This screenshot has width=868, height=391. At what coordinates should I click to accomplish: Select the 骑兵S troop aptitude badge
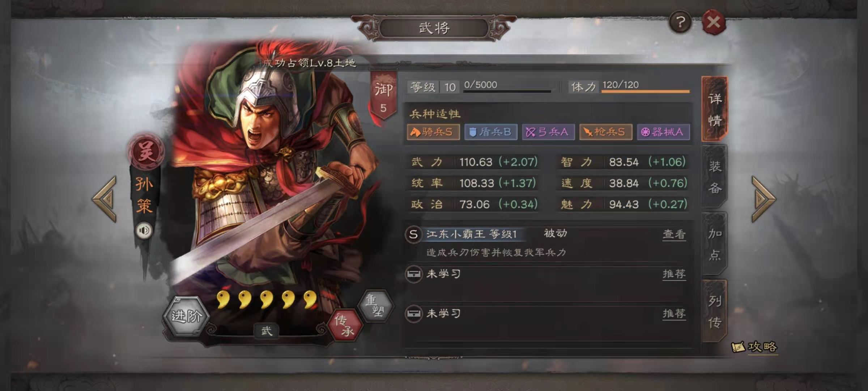point(433,132)
